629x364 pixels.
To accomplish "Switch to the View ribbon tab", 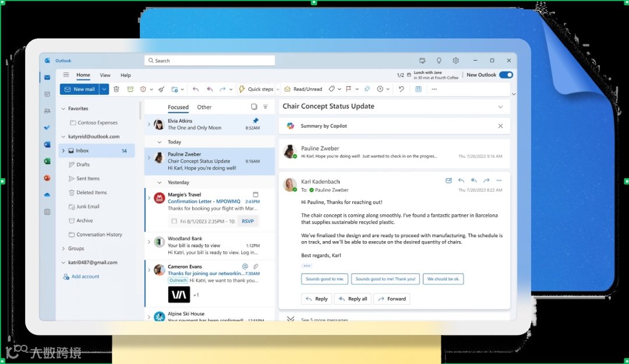I will pyautogui.click(x=105, y=75).
